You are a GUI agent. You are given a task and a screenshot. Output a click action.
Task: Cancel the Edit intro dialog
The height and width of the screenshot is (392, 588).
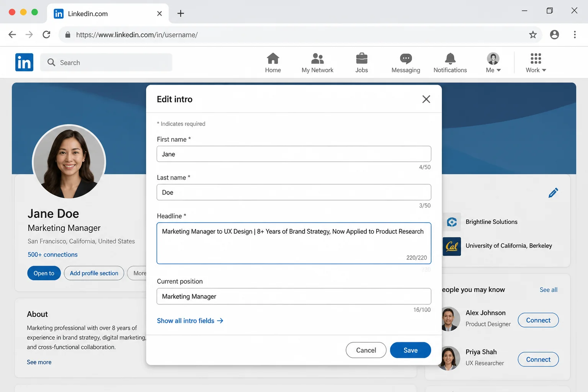point(366,350)
